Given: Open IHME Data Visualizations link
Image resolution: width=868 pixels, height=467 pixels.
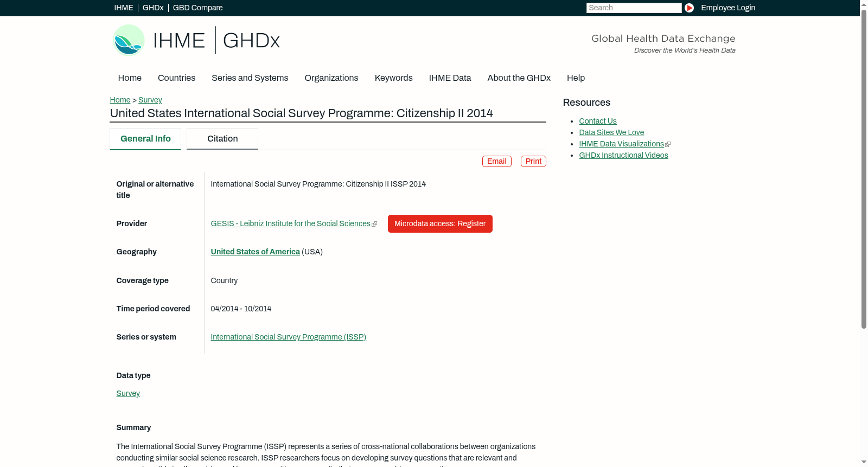Looking at the screenshot, I should click(x=621, y=144).
